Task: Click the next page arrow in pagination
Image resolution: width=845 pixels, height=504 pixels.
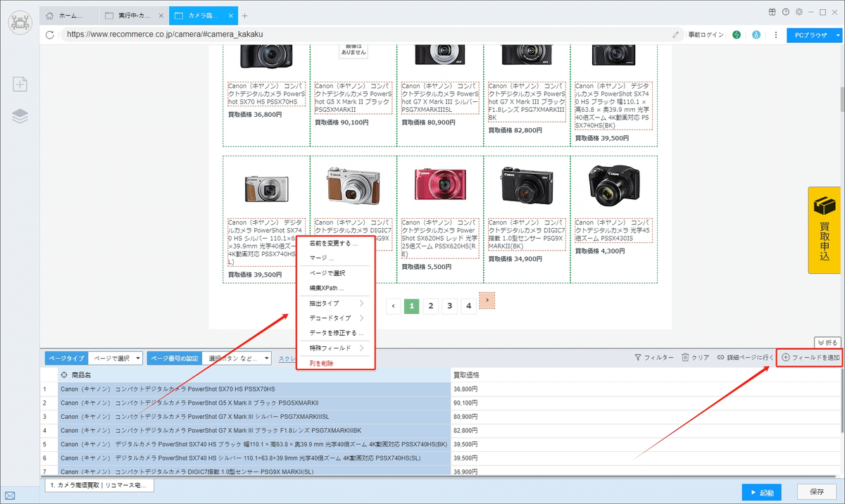Action: coord(487,300)
